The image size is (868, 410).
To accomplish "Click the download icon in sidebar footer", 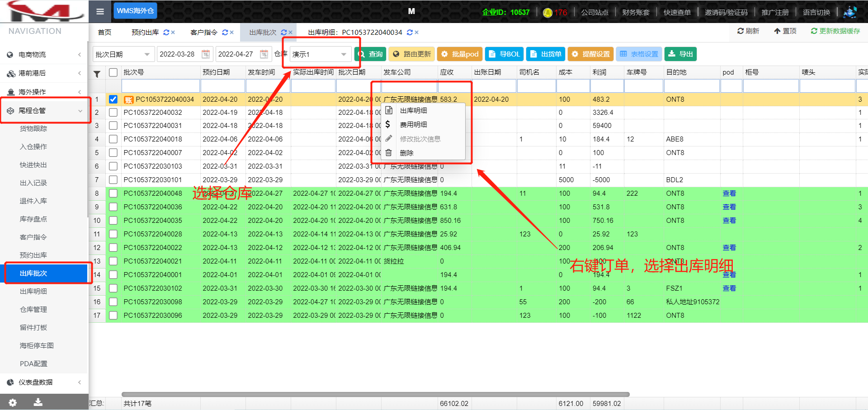I will coord(38,402).
